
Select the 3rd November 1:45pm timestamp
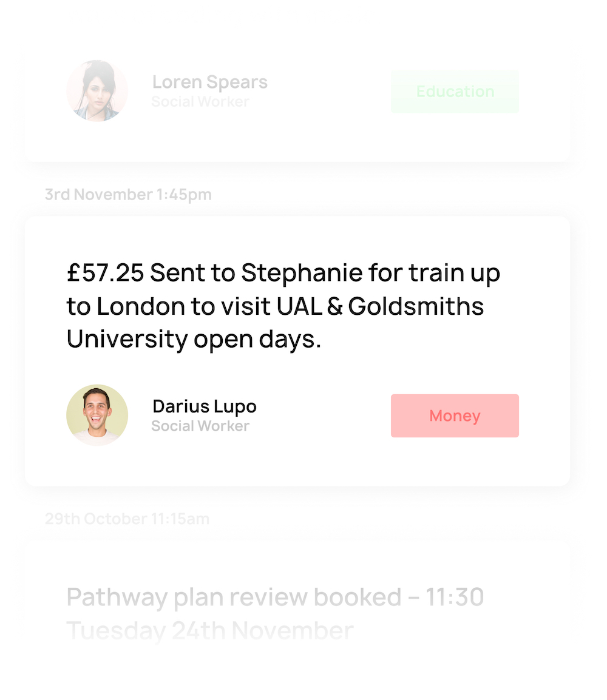pos(128,195)
